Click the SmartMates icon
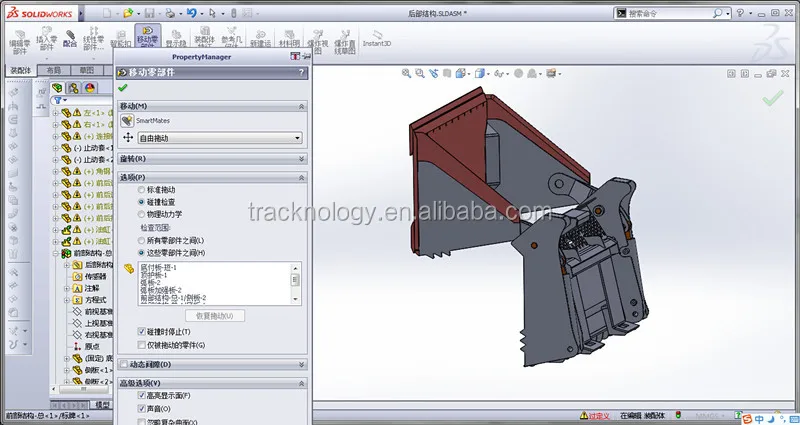Viewport: 800px width, 425px height. tap(128, 120)
